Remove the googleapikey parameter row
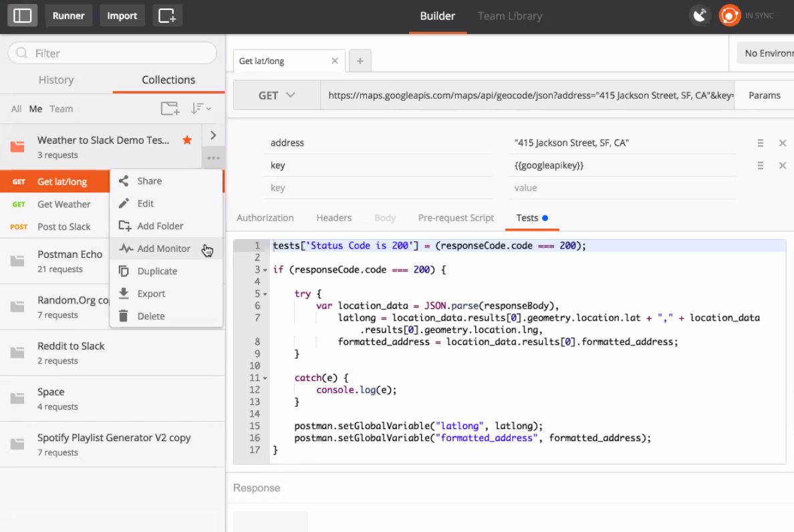794x532 pixels. click(x=783, y=166)
